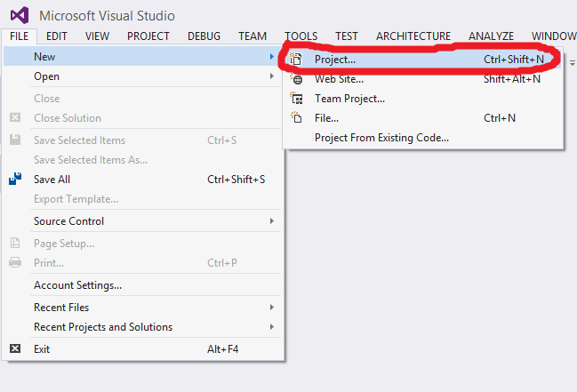Select Save All menu entry
The image size is (577, 392).
click(52, 180)
